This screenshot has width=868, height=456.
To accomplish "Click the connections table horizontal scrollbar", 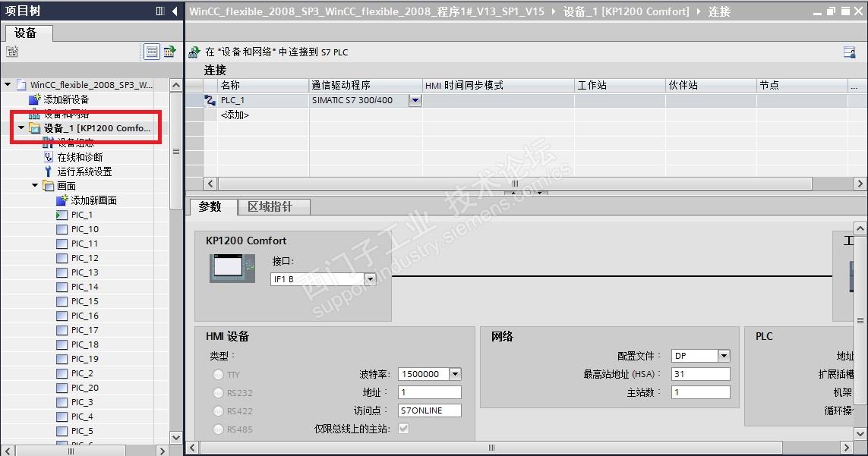I will 516,183.
